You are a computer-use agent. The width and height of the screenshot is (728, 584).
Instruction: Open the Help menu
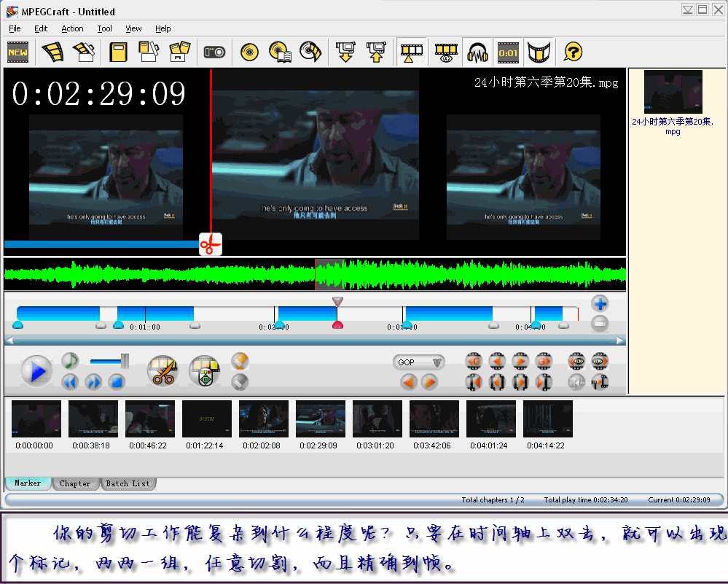[x=163, y=28]
